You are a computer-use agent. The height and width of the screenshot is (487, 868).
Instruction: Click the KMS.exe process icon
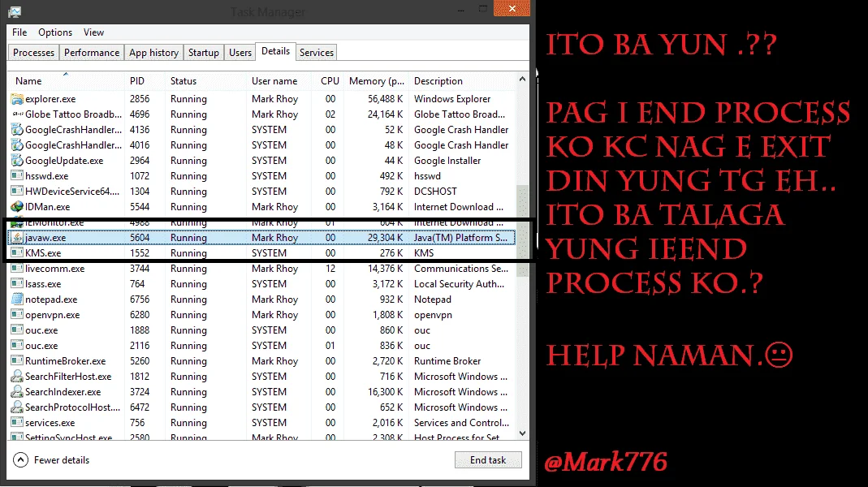pos(17,253)
